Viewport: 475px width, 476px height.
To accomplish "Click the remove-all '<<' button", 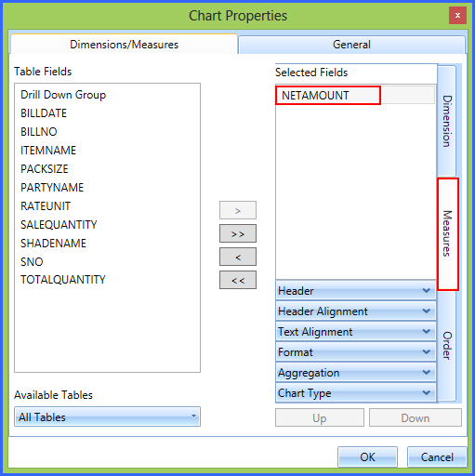I will pos(238,280).
